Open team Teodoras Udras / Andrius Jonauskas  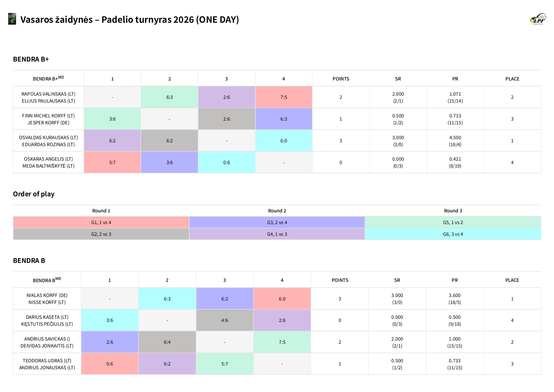point(47,364)
